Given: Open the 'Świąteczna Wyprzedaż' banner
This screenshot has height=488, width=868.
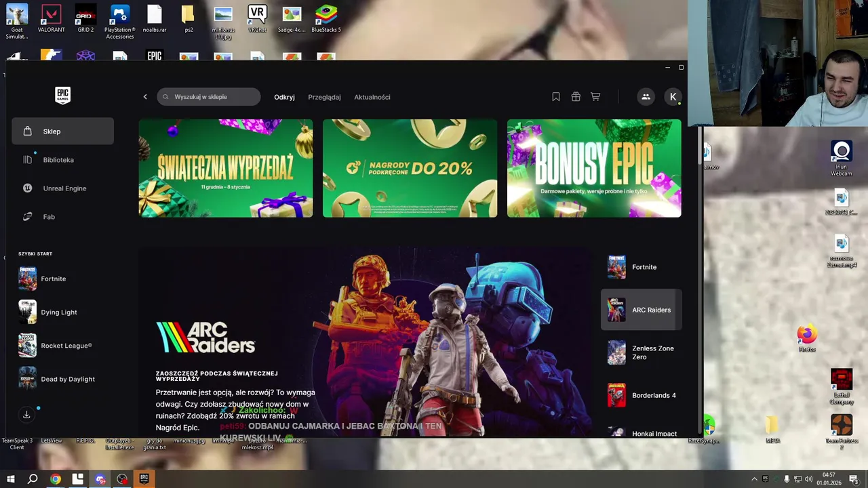Looking at the screenshot, I should tap(226, 168).
